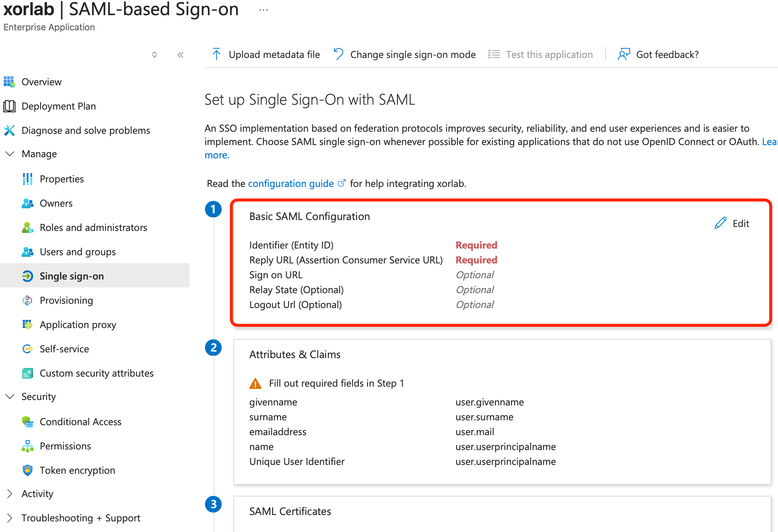Click the user.givenname value
Screen dimensions: 778x532
490,402
